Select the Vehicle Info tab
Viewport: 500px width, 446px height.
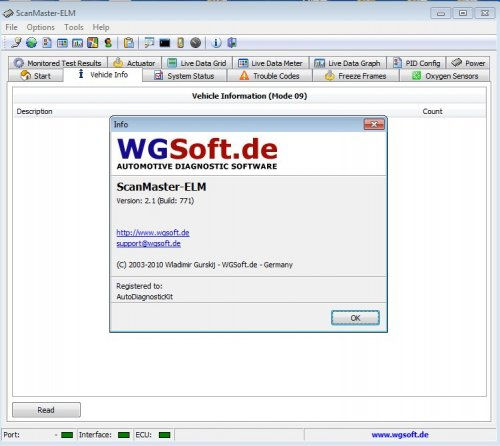[x=103, y=75]
